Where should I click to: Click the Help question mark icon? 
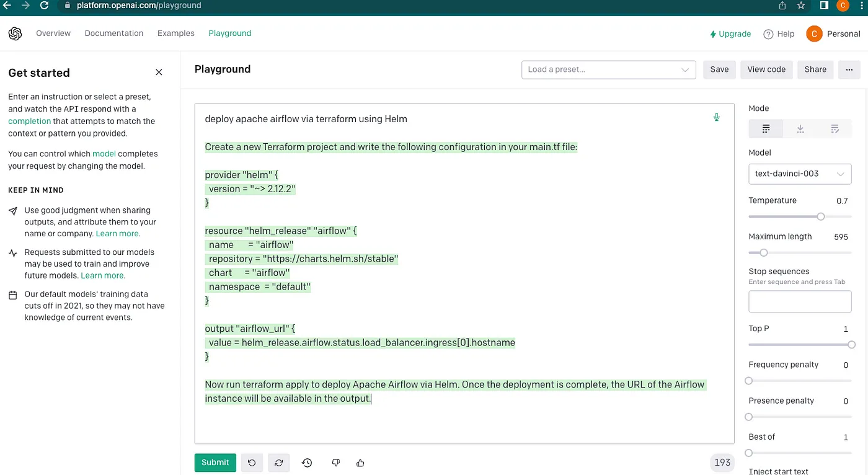(768, 34)
